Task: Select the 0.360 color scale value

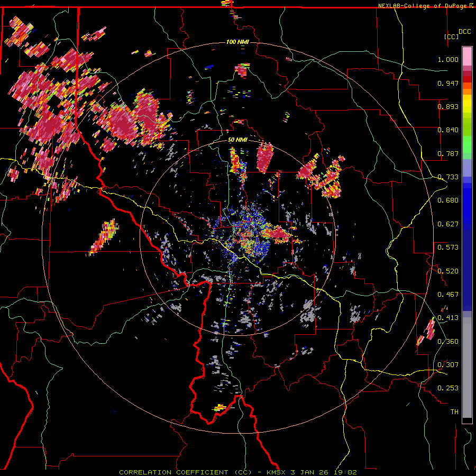Action: (448, 342)
